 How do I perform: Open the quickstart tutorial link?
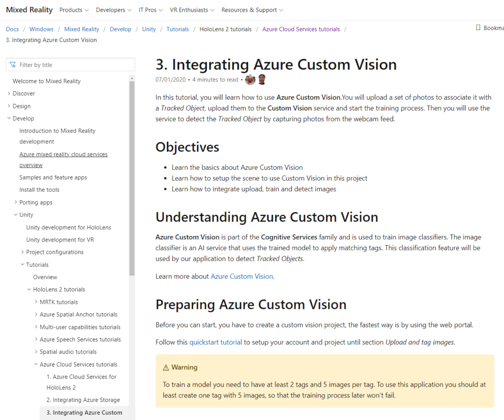pos(216,342)
